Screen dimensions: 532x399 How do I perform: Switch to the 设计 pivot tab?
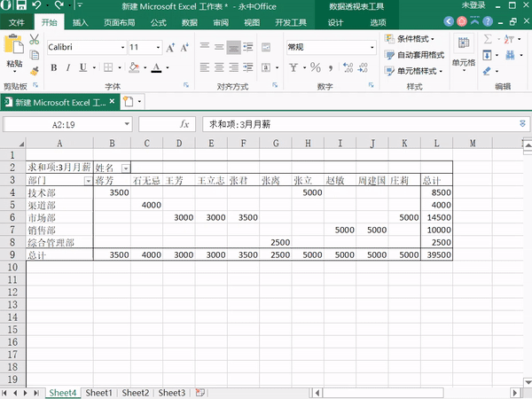pyautogui.click(x=335, y=23)
